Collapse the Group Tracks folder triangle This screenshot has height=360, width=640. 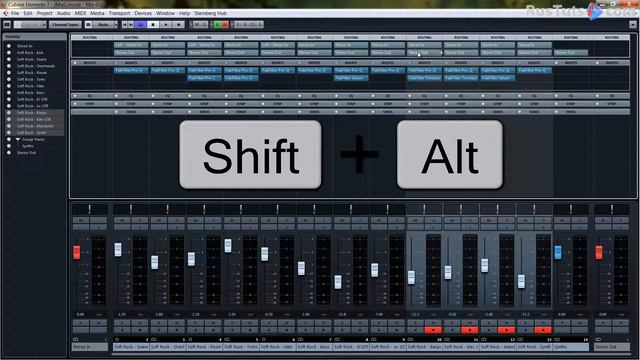[x=18, y=139]
